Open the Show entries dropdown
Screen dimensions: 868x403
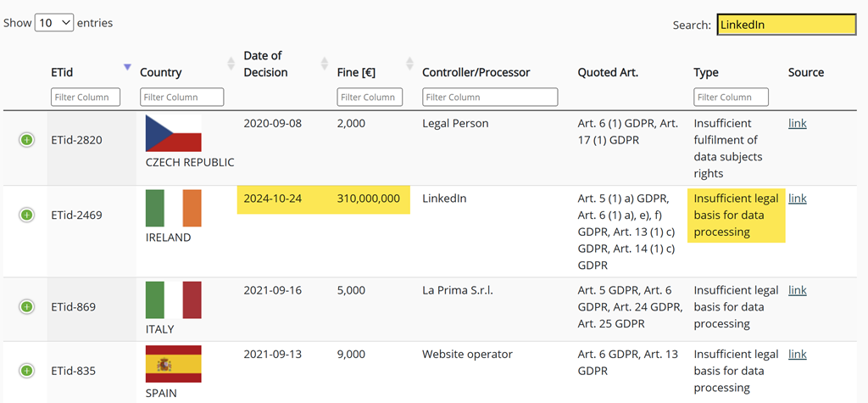[54, 23]
